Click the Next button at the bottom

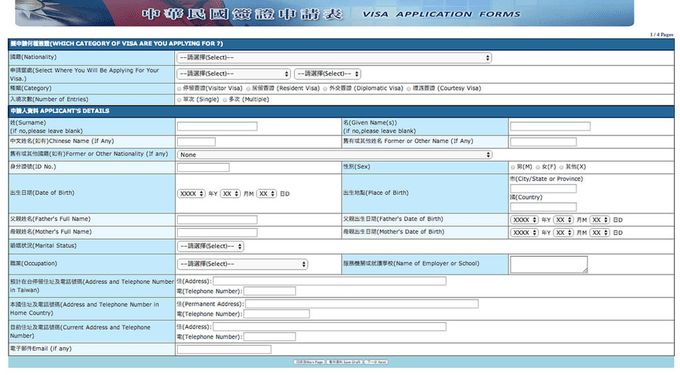coord(376,362)
